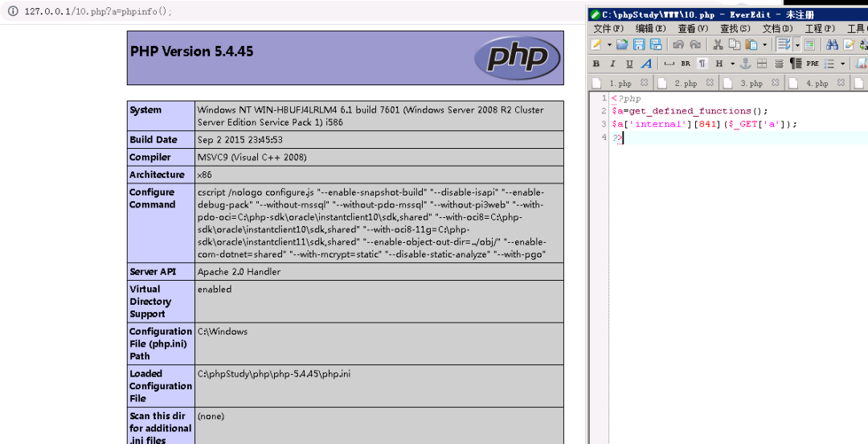Switch to the 4.php tab
Viewport: 868px width, 444px height.
[817, 83]
